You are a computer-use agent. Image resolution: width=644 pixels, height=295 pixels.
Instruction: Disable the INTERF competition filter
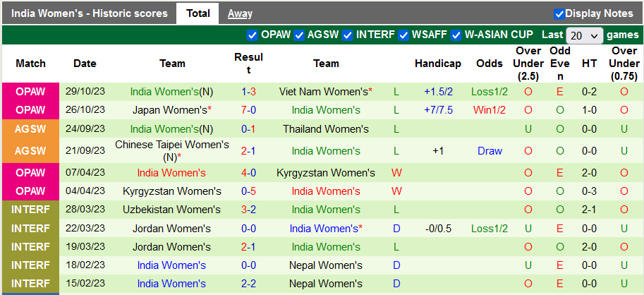[x=347, y=35]
